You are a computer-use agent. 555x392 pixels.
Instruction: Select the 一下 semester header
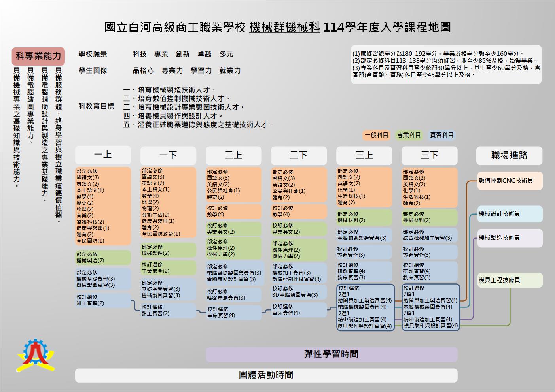coord(168,155)
